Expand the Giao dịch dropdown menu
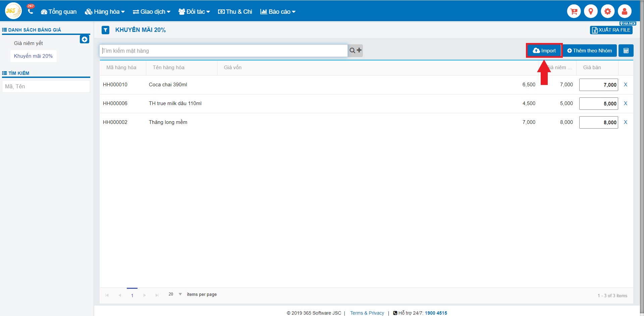Screen dimensions: 644x316 (x=152, y=12)
